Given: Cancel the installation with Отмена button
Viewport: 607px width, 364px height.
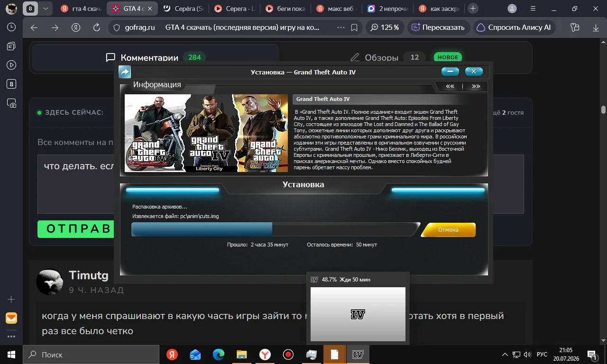Looking at the screenshot, I should pos(448,230).
